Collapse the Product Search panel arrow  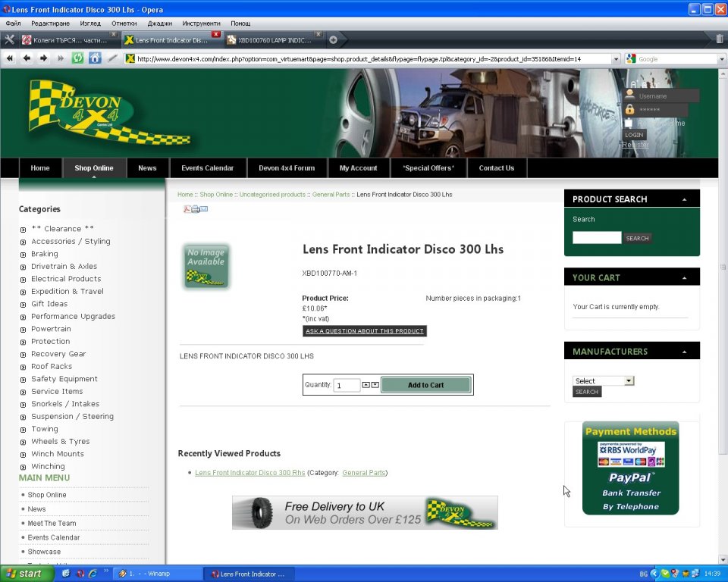pyautogui.click(x=684, y=199)
